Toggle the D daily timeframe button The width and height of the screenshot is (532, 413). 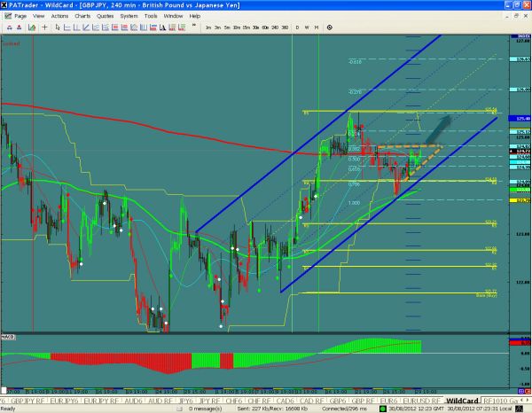click(298, 28)
